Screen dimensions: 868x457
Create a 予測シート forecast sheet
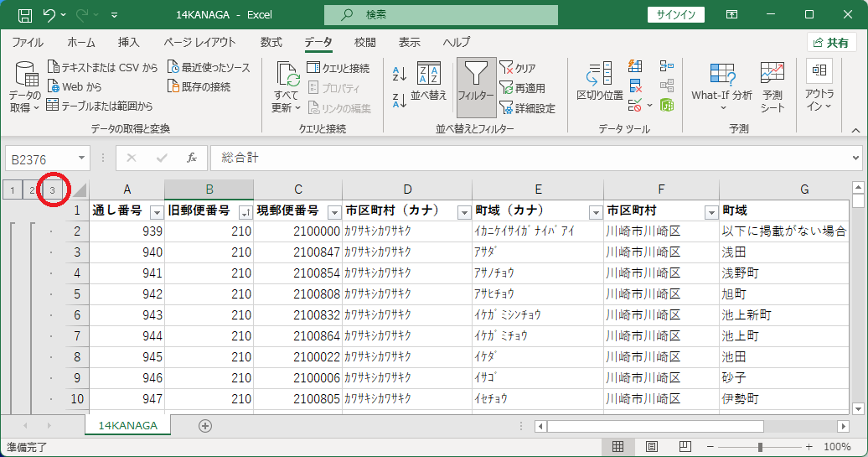point(772,87)
